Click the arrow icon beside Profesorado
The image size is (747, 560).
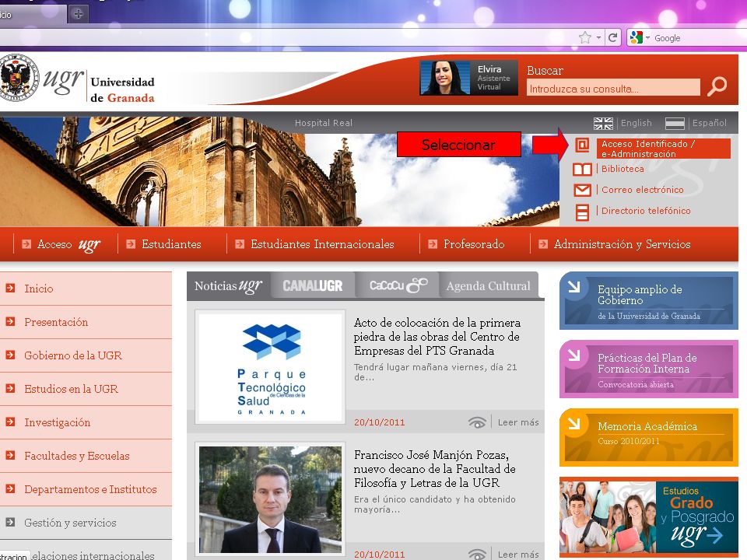tap(433, 244)
